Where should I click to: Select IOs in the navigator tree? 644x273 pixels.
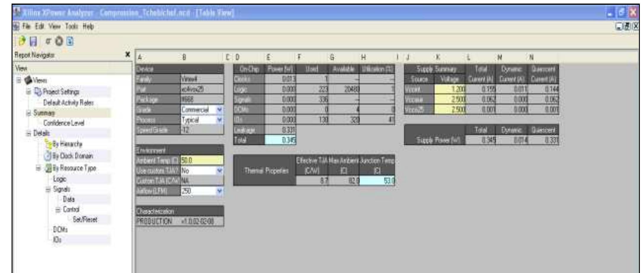(x=57, y=240)
